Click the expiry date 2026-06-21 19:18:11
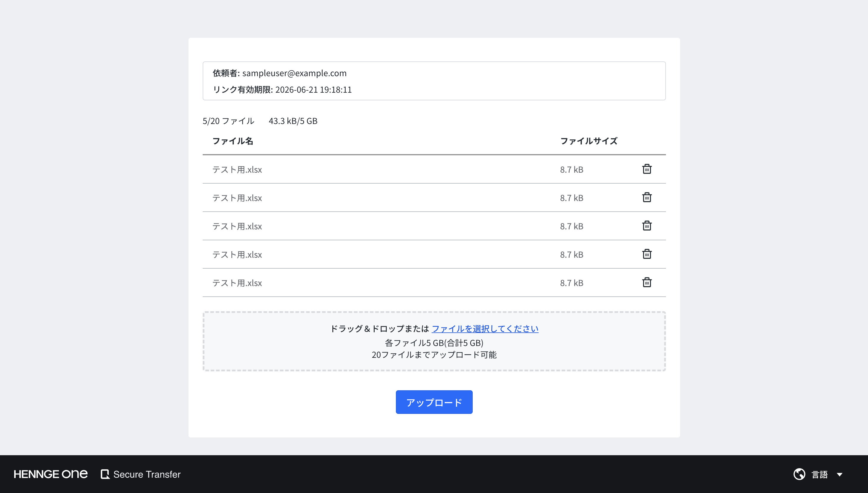The image size is (868, 493). click(x=313, y=90)
